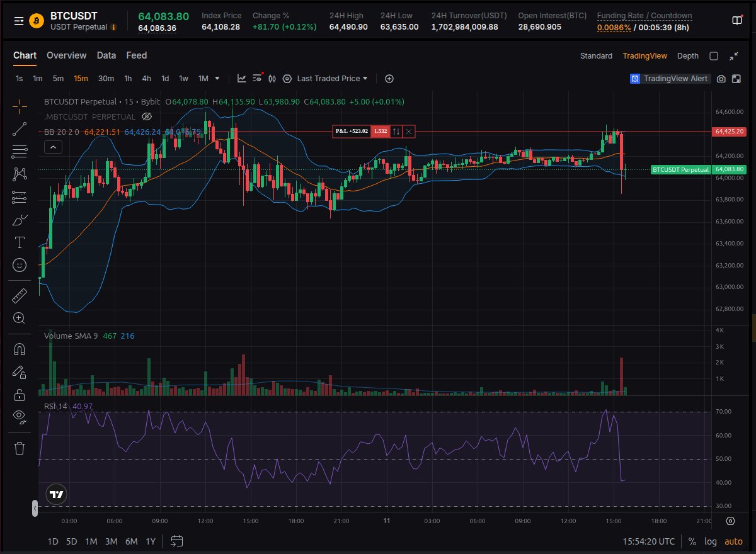The height and width of the screenshot is (554, 756).
Task: Set the range to 3M
Action: (x=111, y=541)
